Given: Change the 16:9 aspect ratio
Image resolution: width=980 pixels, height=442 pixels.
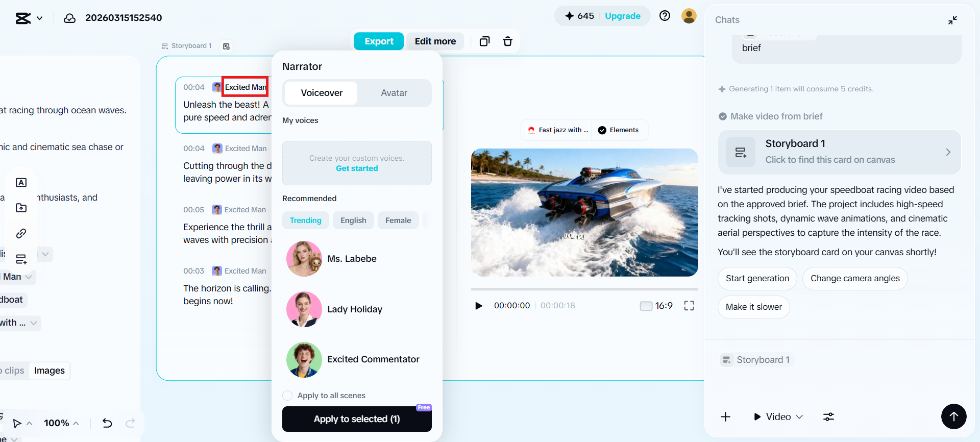Looking at the screenshot, I should pyautogui.click(x=657, y=306).
